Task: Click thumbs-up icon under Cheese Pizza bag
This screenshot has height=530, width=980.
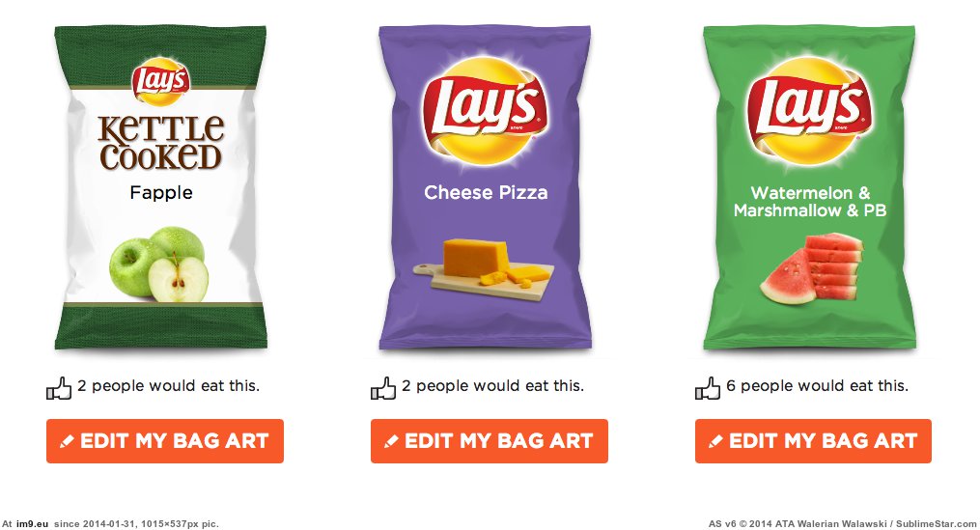Action: (x=383, y=388)
